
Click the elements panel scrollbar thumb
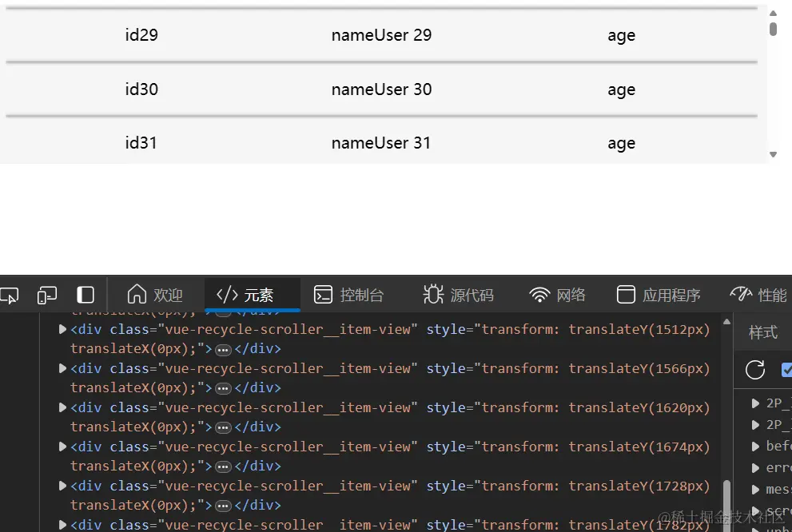pos(726,506)
